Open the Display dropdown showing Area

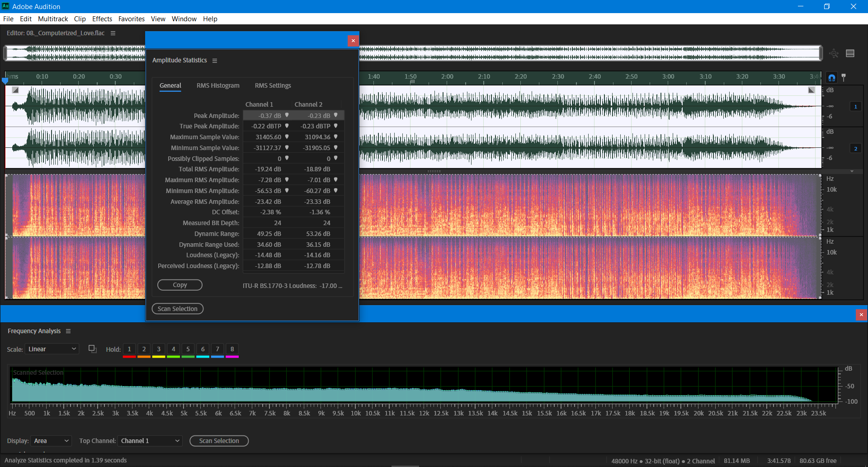(51, 441)
